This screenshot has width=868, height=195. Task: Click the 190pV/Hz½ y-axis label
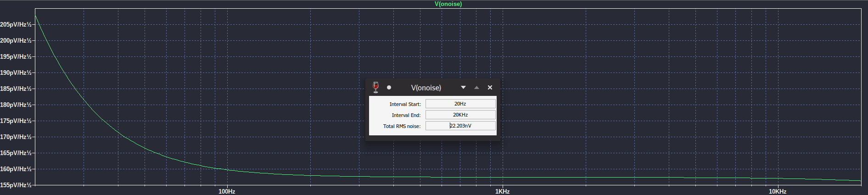(x=16, y=72)
